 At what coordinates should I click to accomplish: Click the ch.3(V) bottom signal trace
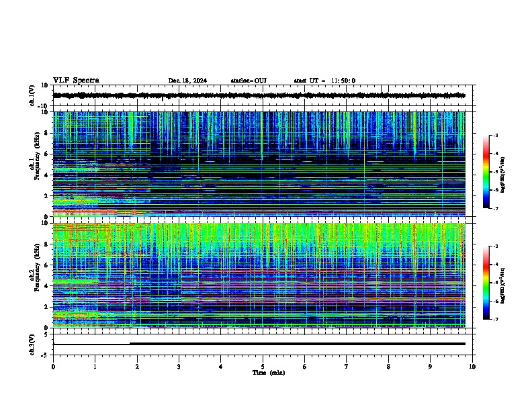tap(259, 344)
